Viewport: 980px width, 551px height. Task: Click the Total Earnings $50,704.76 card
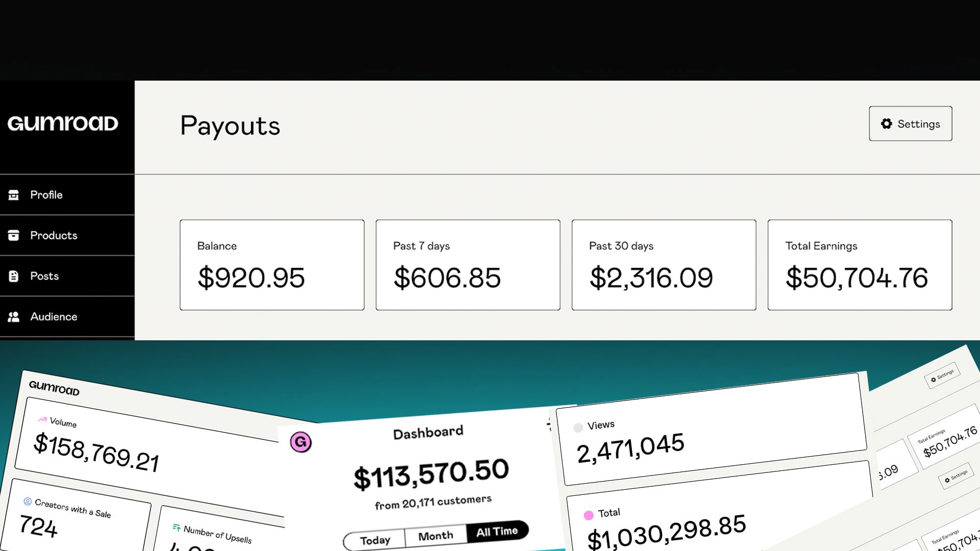coord(860,265)
